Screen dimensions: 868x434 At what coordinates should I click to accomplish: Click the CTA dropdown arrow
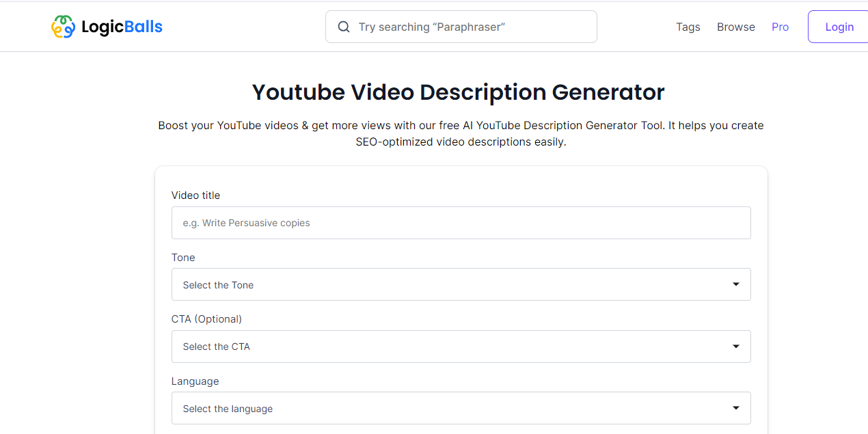point(736,347)
